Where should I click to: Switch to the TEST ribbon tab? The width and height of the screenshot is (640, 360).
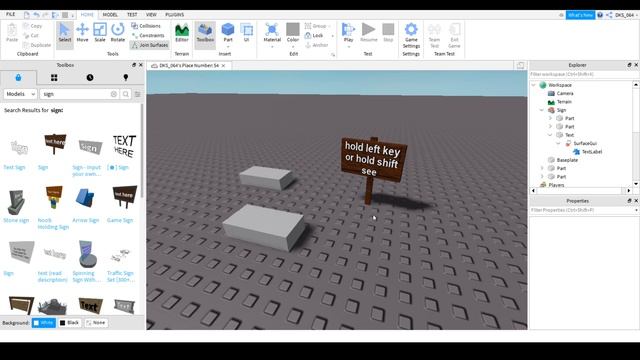(x=132, y=14)
